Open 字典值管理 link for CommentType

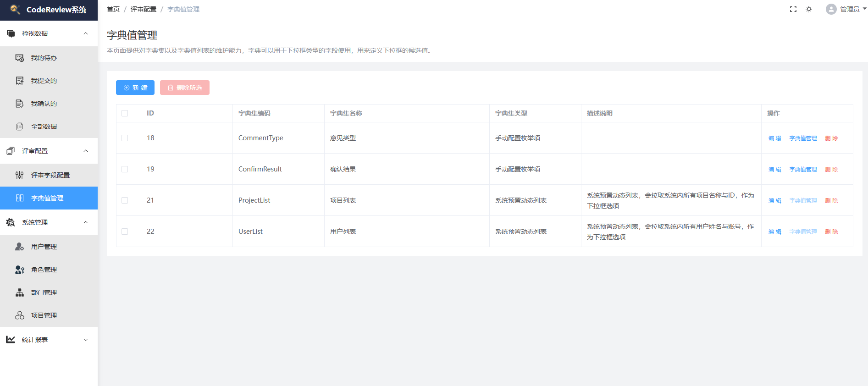(803, 138)
